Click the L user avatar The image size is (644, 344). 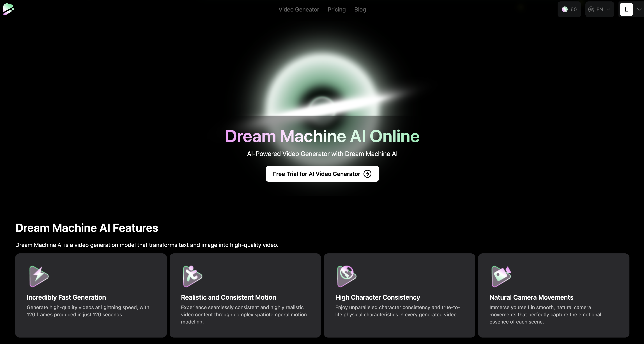pos(626,10)
